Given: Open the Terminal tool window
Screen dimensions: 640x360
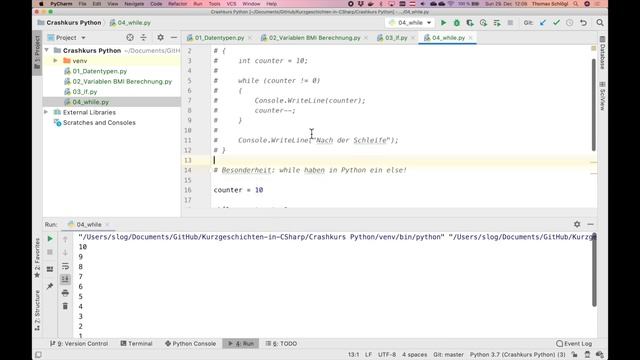Looking at the screenshot, I should coord(136,344).
